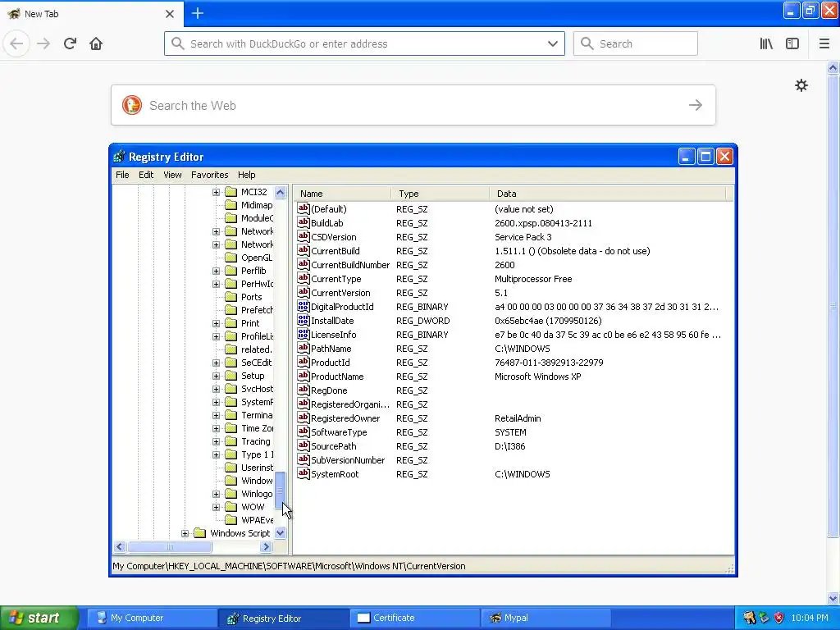Open the Help menu in Registry Editor

246,175
